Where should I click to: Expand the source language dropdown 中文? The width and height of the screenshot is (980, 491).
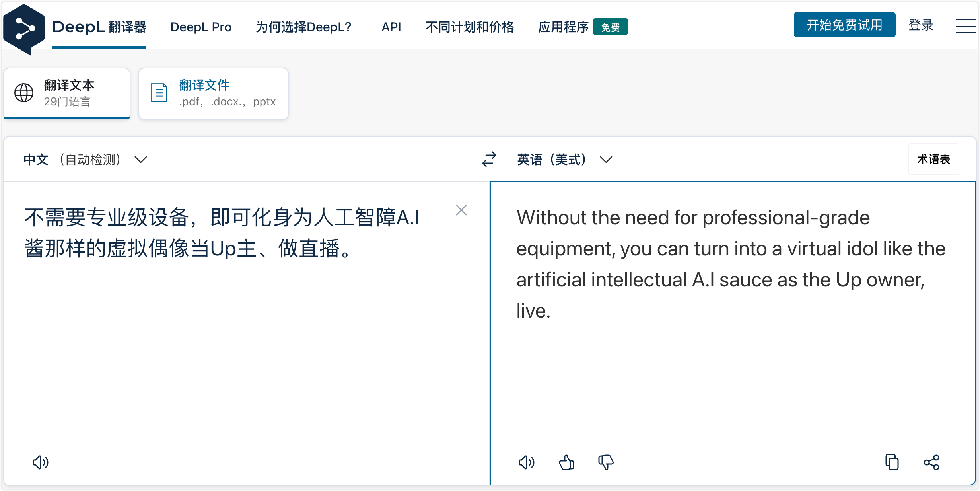[x=86, y=160]
